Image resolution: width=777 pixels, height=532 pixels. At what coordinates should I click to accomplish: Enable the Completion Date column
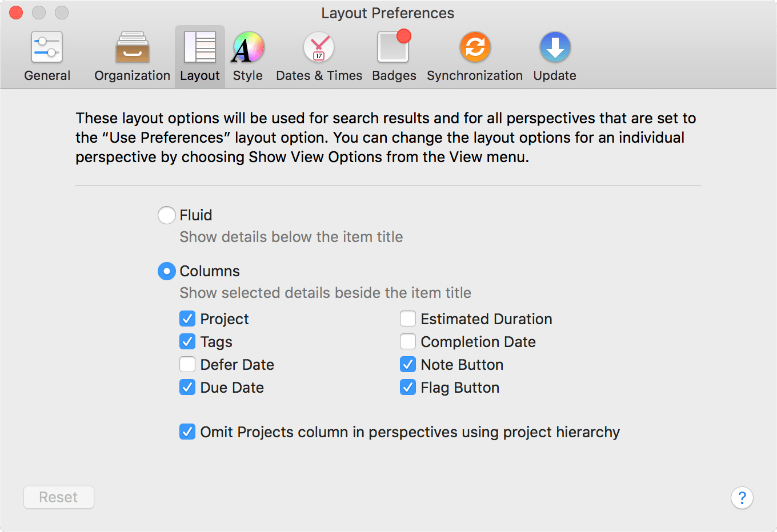point(408,341)
